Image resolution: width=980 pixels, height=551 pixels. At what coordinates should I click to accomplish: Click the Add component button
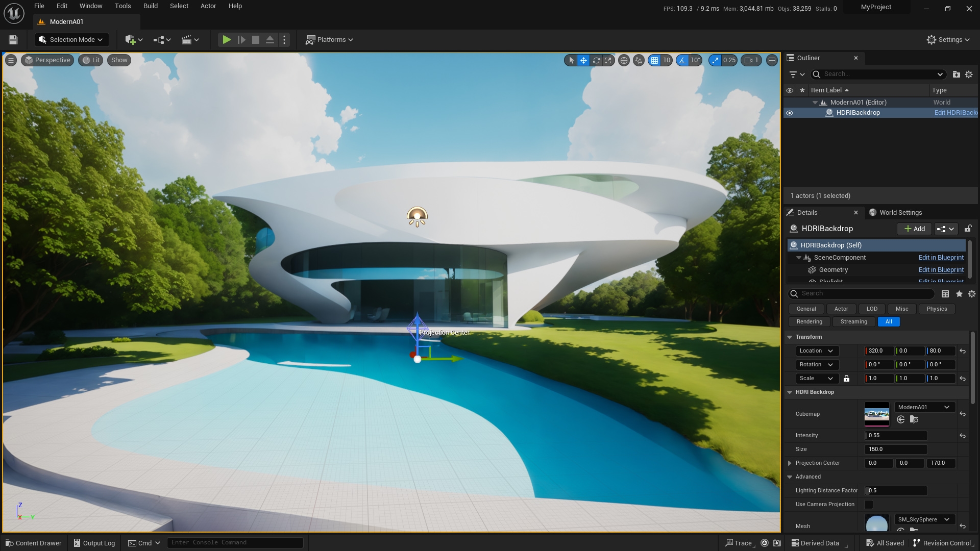coord(914,229)
